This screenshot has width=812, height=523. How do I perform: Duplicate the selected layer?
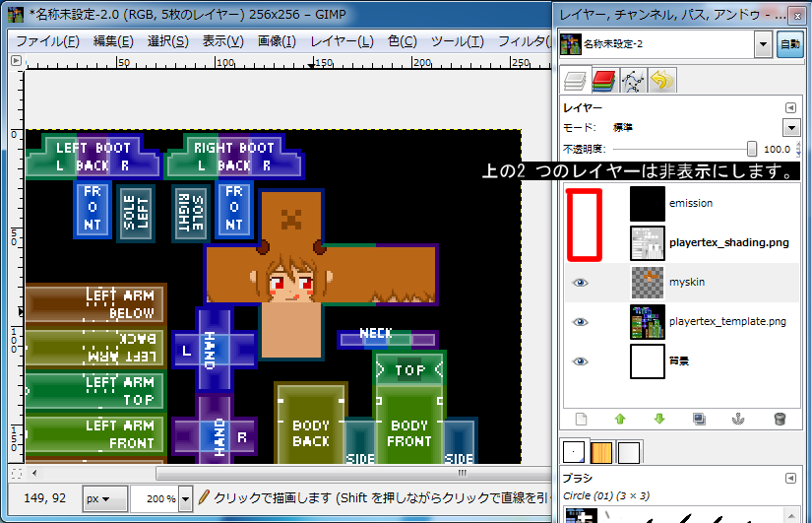pyautogui.click(x=699, y=419)
